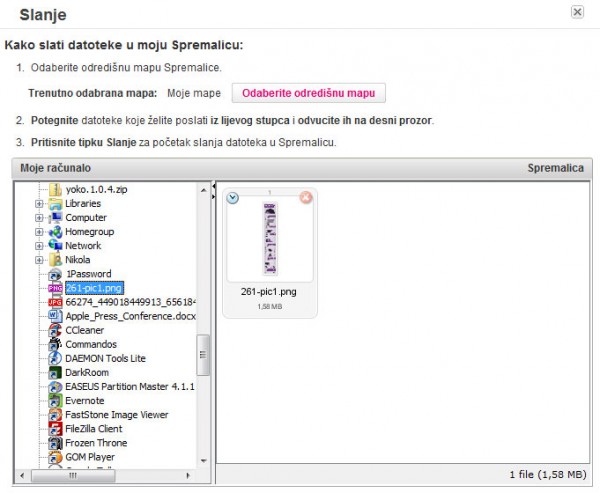Click the 'Moje mape' selected folder text

pyautogui.click(x=194, y=93)
